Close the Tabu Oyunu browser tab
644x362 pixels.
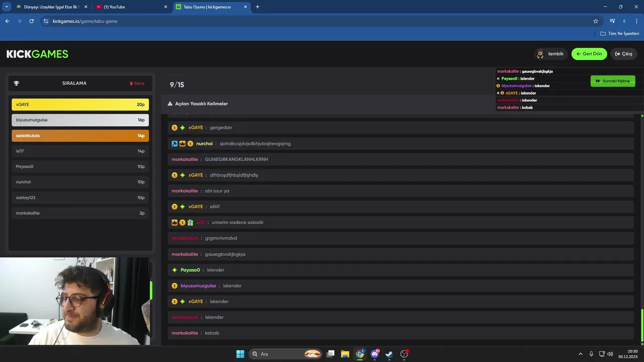click(246, 7)
